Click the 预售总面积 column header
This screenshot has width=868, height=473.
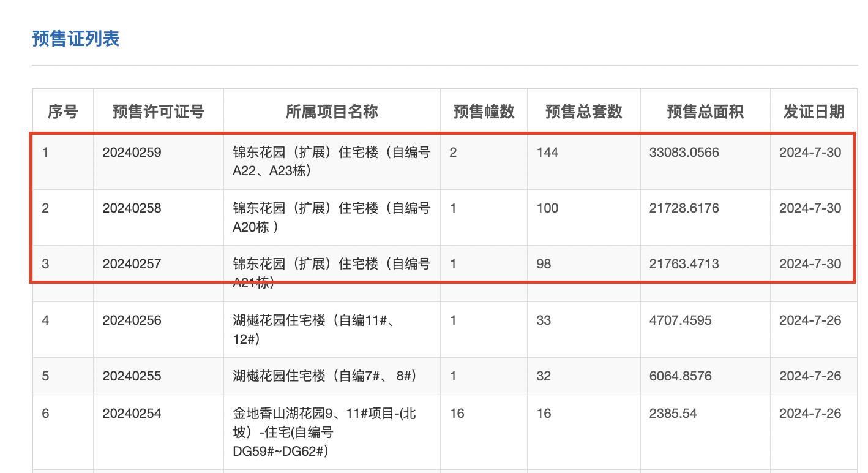pyautogui.click(x=705, y=112)
